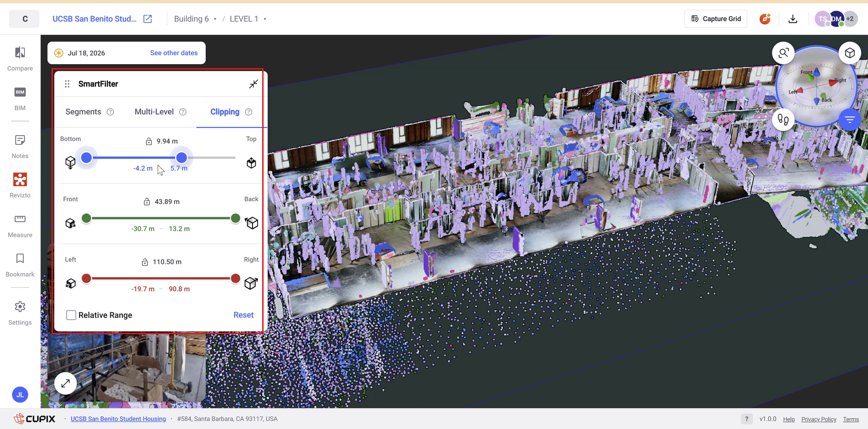Click the CUPIX logo in footer

tap(34, 419)
